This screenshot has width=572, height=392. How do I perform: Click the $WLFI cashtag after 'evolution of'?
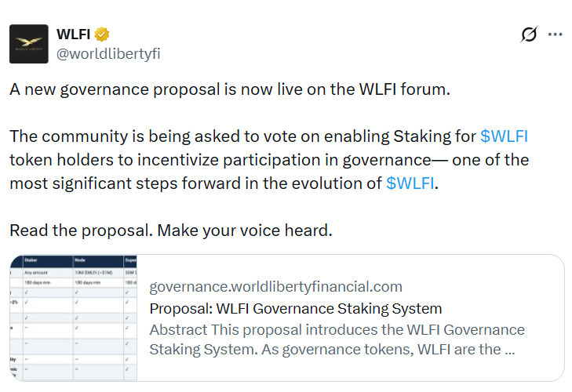tap(410, 184)
